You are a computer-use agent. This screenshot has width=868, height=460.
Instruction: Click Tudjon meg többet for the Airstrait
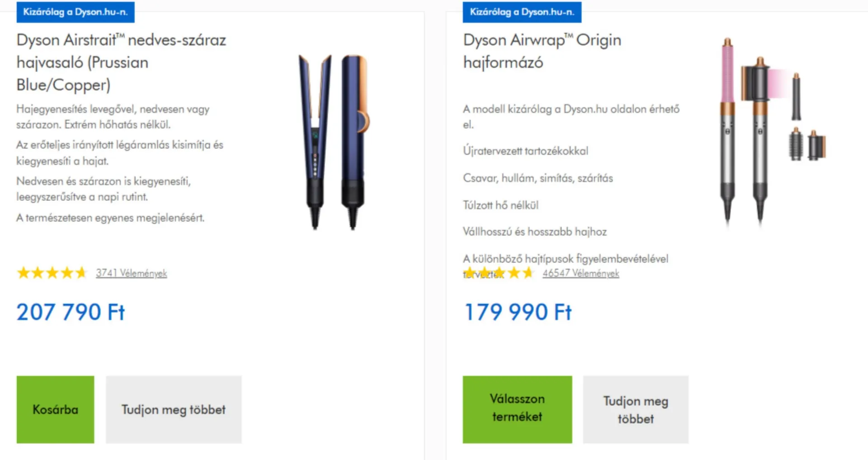(x=174, y=409)
